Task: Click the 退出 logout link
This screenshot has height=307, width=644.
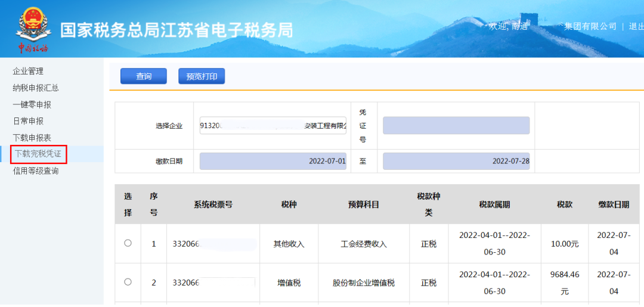Action: click(x=636, y=26)
